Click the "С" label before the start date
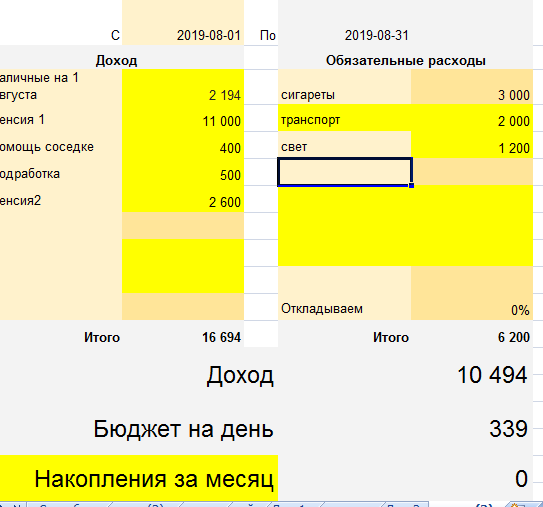 coord(115,35)
